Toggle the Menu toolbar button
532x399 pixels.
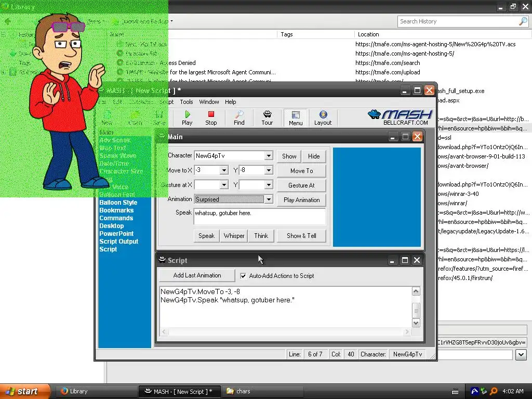point(296,118)
